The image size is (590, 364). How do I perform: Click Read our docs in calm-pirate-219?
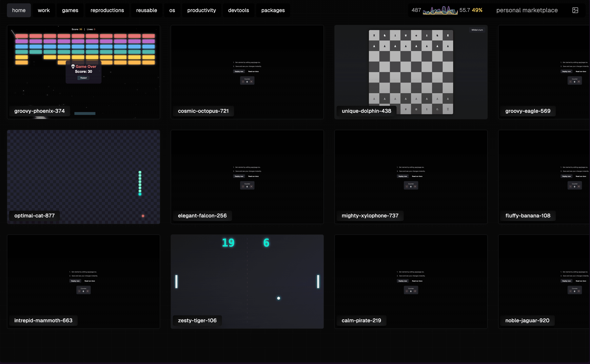(417, 281)
